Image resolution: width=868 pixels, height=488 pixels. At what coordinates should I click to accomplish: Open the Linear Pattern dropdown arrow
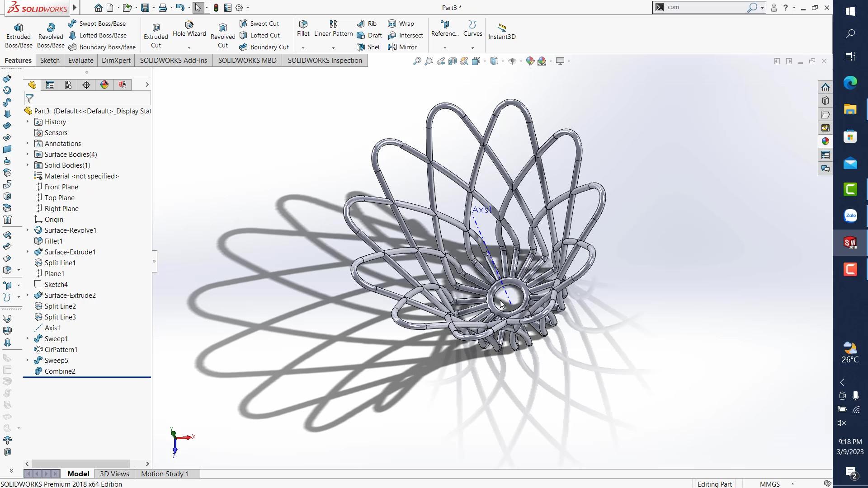[x=333, y=48]
